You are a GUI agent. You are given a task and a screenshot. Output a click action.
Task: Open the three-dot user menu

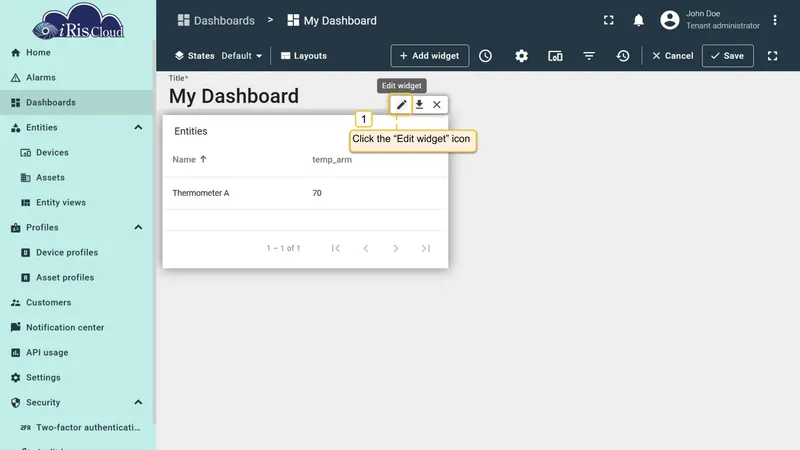(x=774, y=20)
